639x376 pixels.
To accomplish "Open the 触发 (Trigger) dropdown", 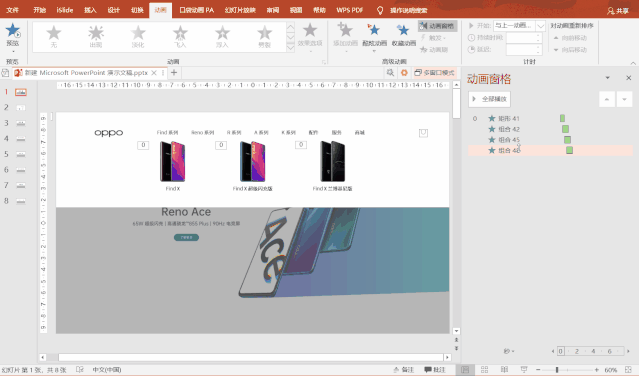I will 434,37.
